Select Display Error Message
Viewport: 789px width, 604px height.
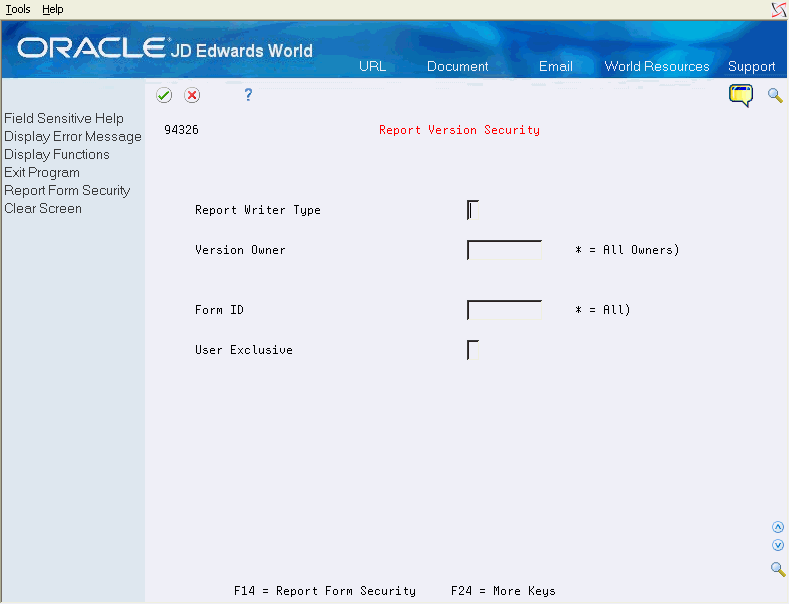tap(73, 136)
